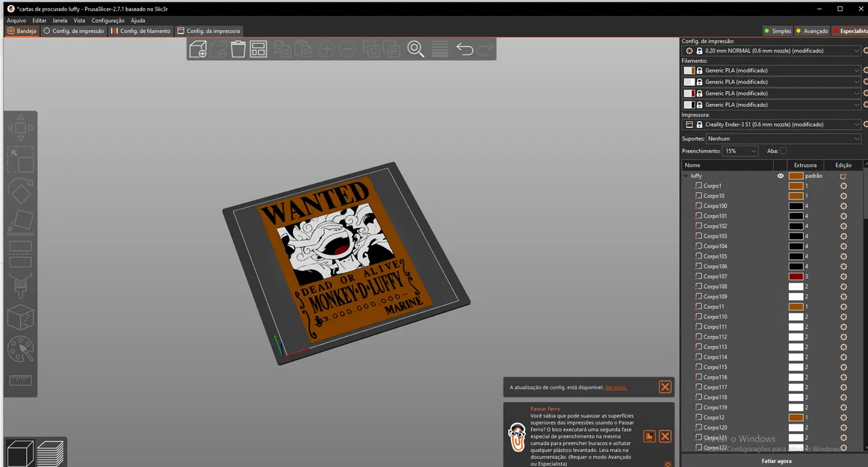Open Search with the magnifier icon
The image size is (868, 467).
[416, 49]
